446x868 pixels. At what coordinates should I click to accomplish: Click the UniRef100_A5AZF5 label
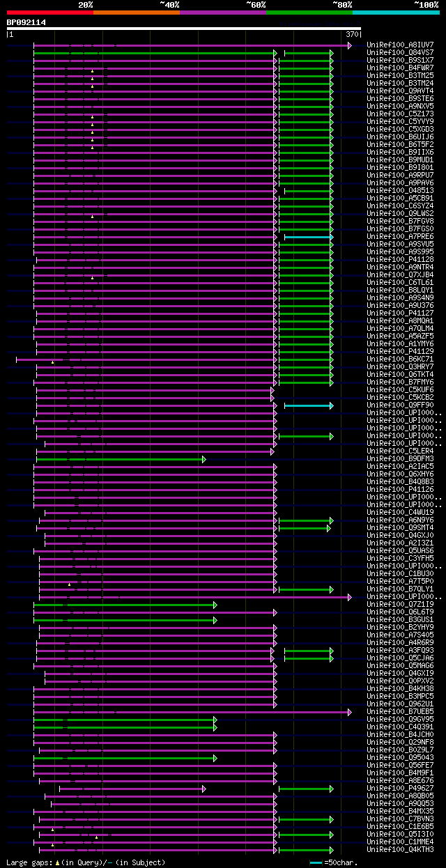point(400,336)
